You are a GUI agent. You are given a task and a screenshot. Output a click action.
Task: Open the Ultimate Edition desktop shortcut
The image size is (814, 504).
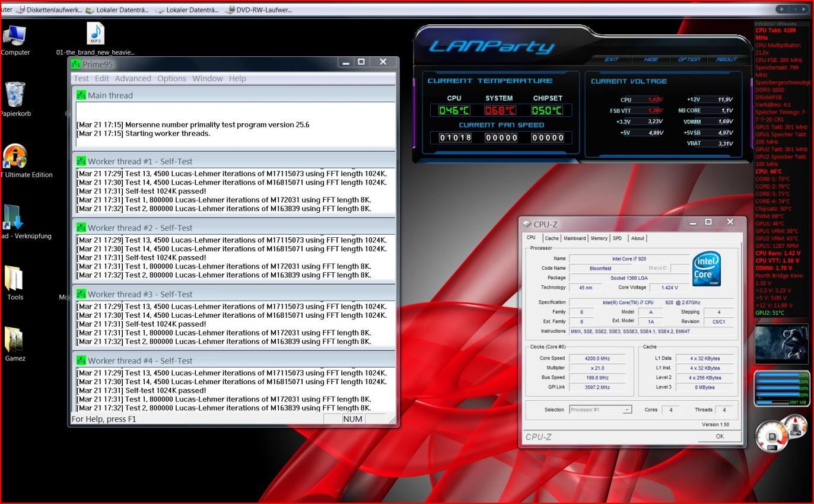[14, 157]
